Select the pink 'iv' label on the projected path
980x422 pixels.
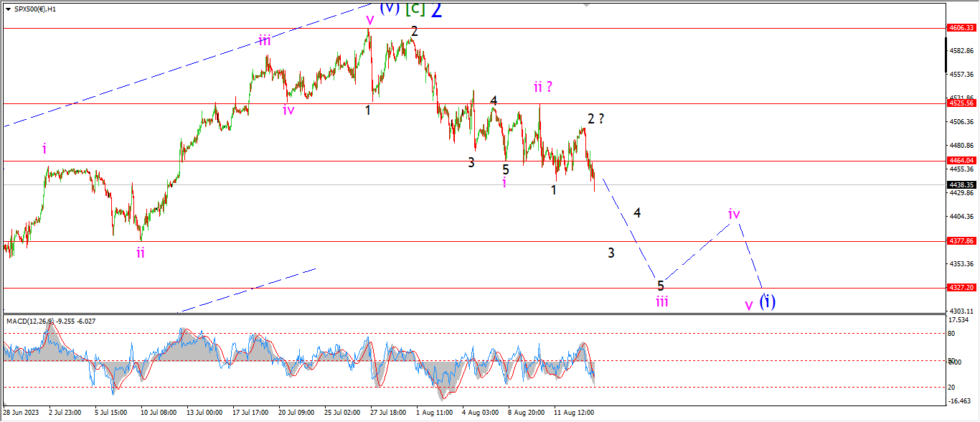(x=734, y=214)
